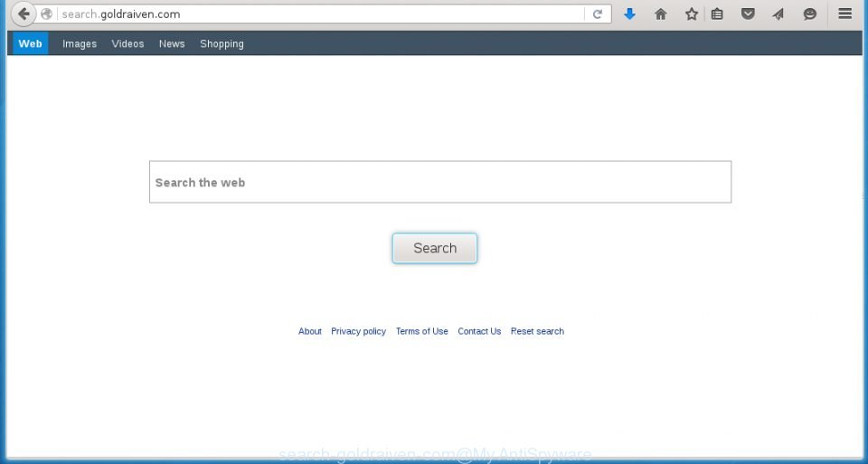The height and width of the screenshot is (464, 868).
Task: Open the downloads arrow icon
Action: tap(629, 14)
